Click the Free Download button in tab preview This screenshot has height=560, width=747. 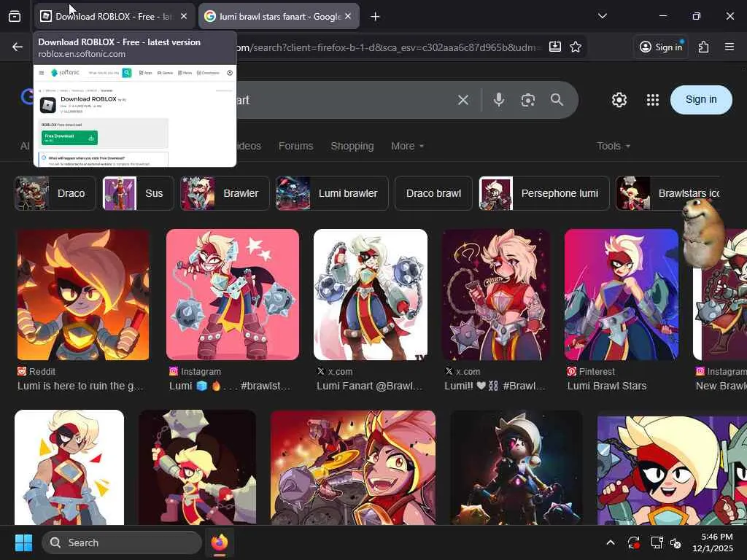[x=69, y=138]
